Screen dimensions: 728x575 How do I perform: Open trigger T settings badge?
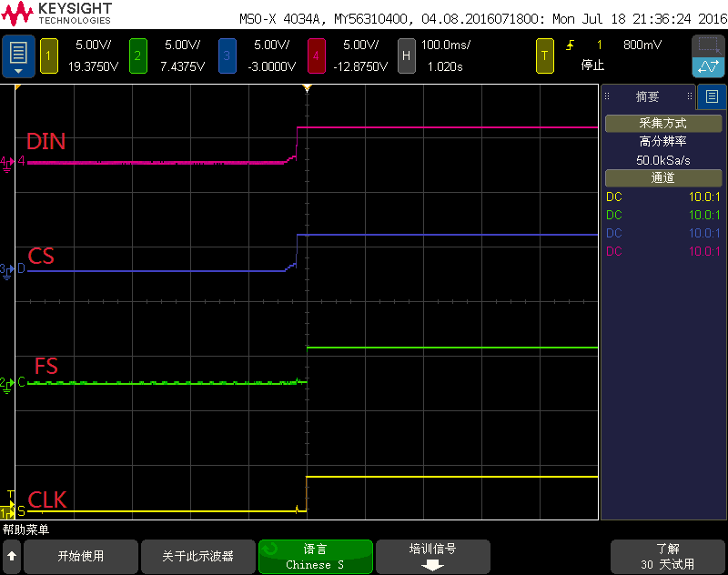pyautogui.click(x=544, y=56)
